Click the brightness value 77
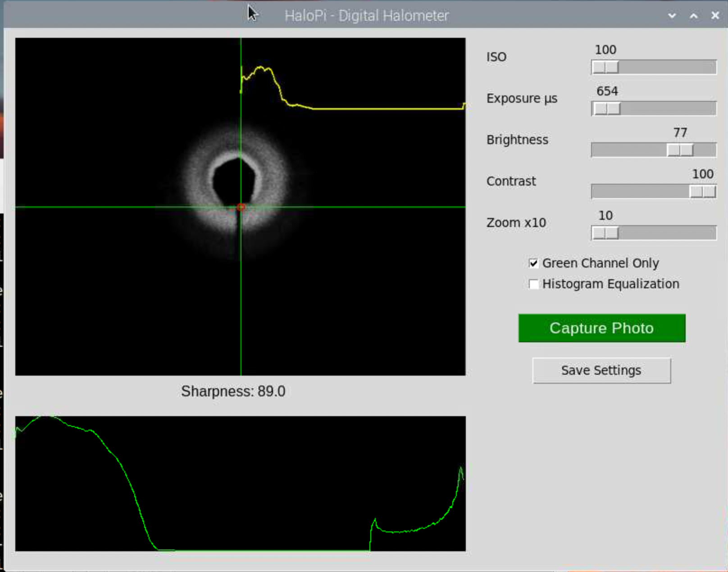 pyautogui.click(x=680, y=132)
